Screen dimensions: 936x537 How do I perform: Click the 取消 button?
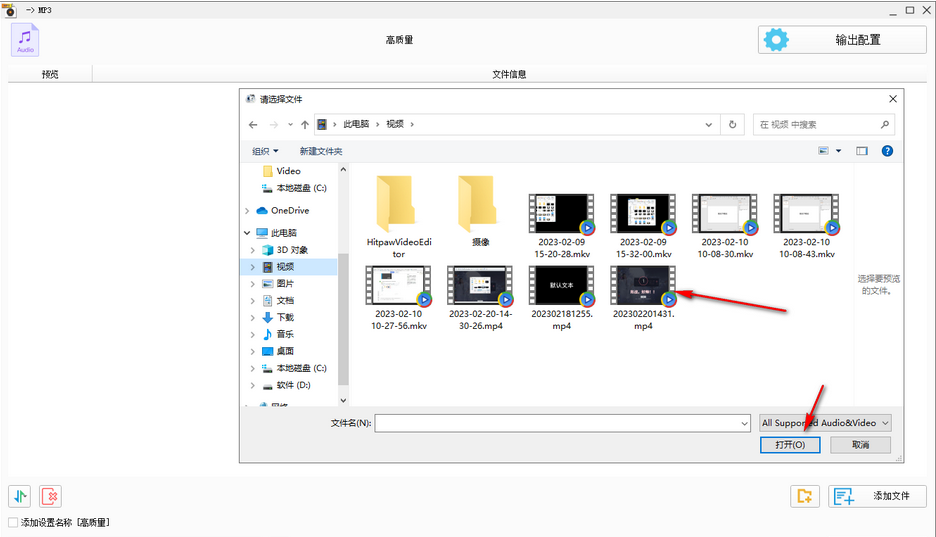pyautogui.click(x=860, y=445)
